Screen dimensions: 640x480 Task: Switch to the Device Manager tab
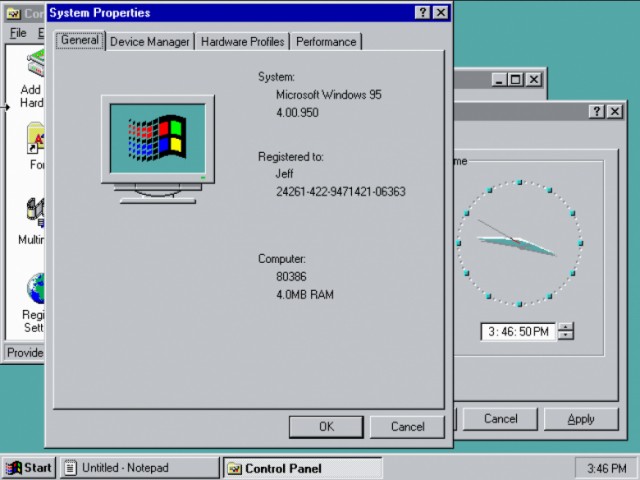150,42
